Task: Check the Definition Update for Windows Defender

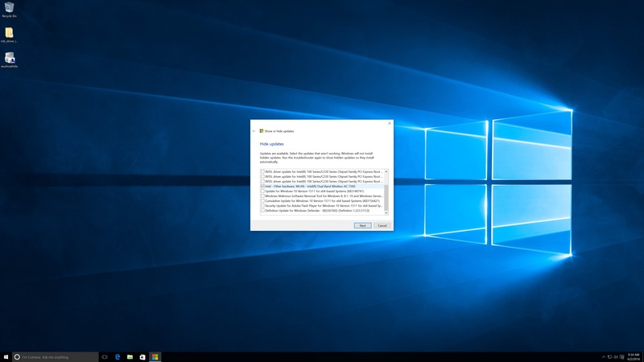Action: coord(262,210)
